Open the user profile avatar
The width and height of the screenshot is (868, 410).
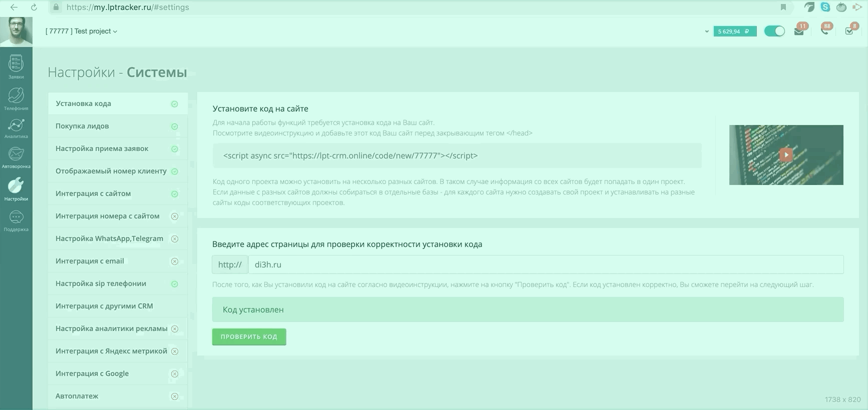[16, 31]
